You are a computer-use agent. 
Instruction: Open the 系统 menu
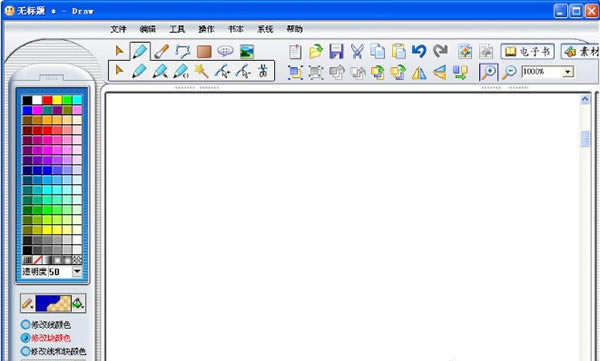[x=265, y=29]
